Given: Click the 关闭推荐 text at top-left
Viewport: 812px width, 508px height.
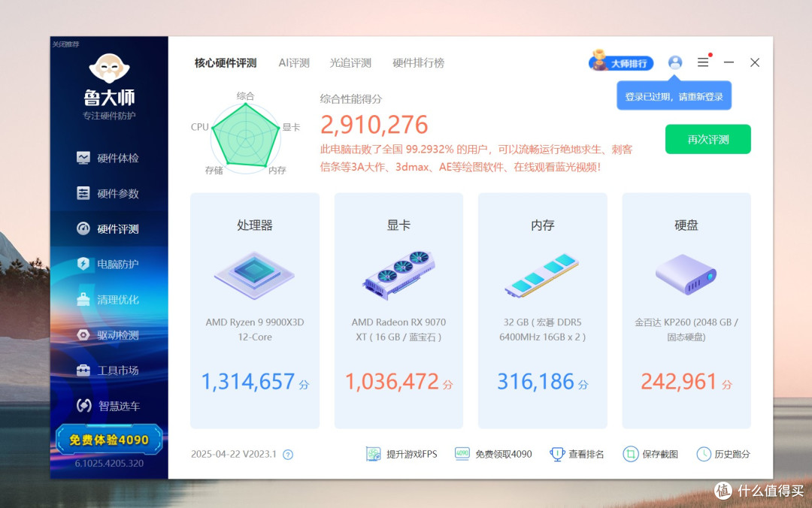Looking at the screenshot, I should tap(65, 44).
